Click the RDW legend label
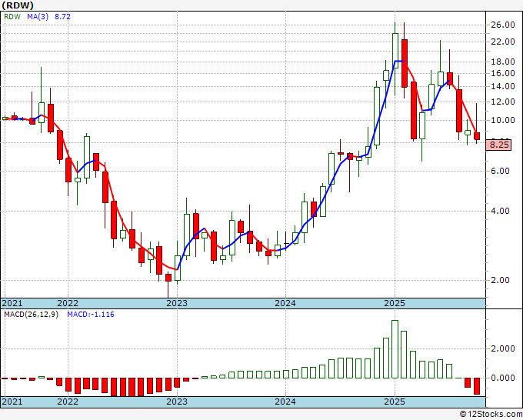 pos(12,17)
